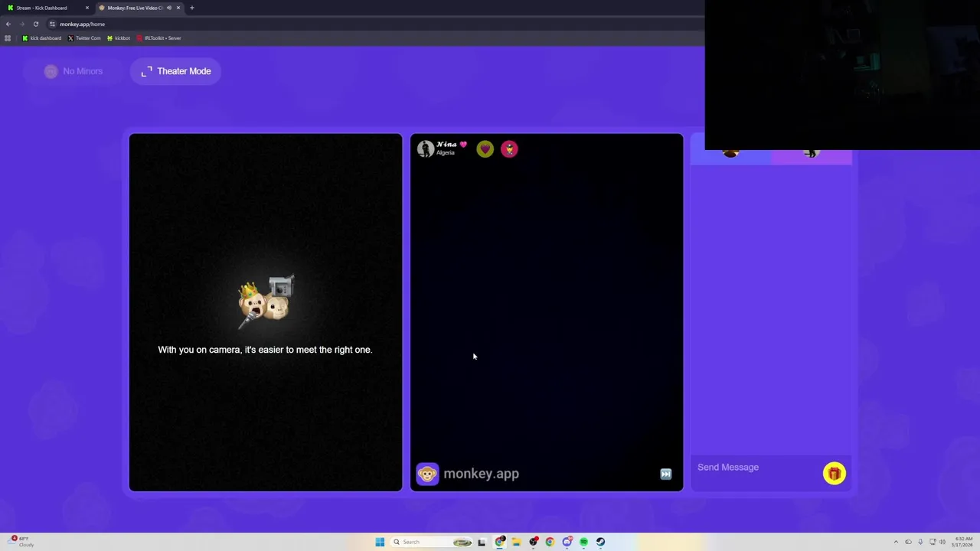Click the Send Message input field
980x551 pixels.
[x=754, y=468]
